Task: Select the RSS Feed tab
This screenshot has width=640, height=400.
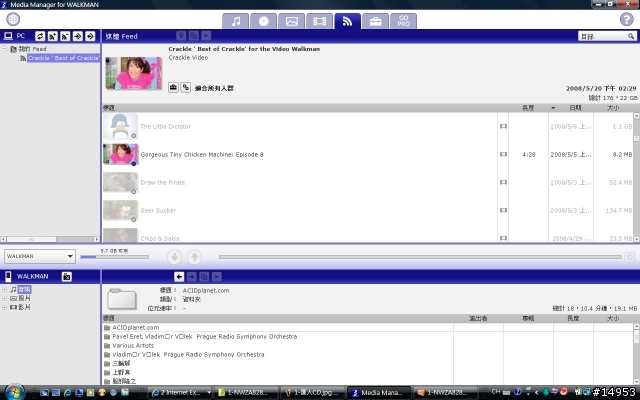Action: (x=347, y=21)
